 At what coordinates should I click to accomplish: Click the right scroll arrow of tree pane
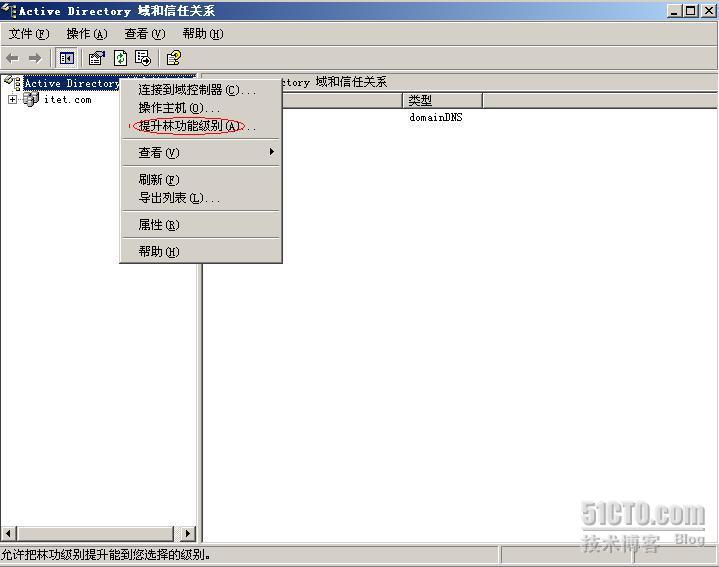coord(187,533)
